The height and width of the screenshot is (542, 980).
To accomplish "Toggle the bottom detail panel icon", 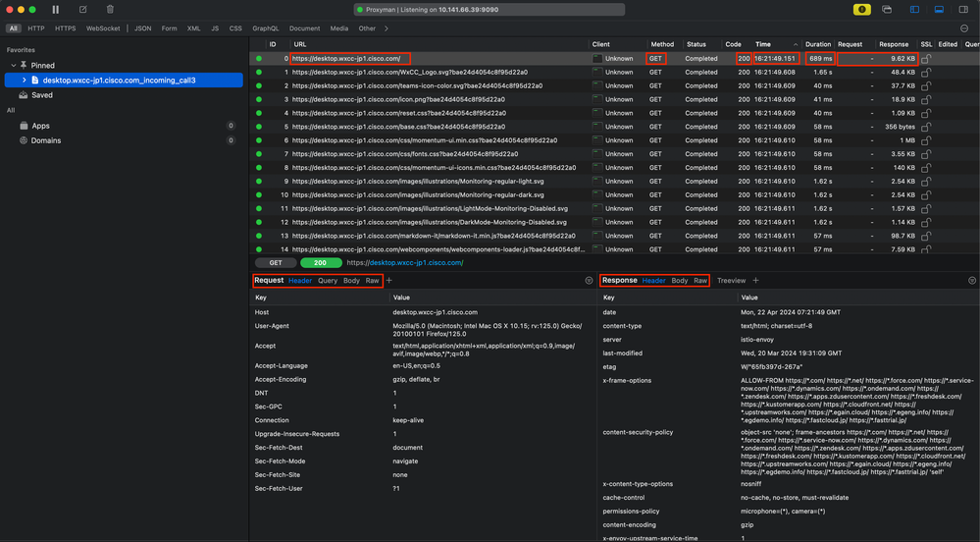I will point(939,10).
